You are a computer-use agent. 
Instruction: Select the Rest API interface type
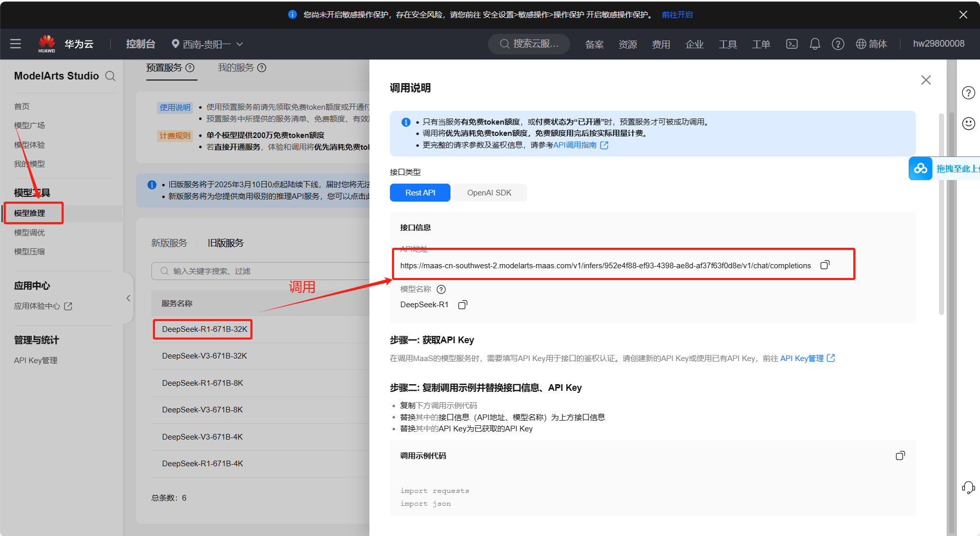click(x=420, y=192)
